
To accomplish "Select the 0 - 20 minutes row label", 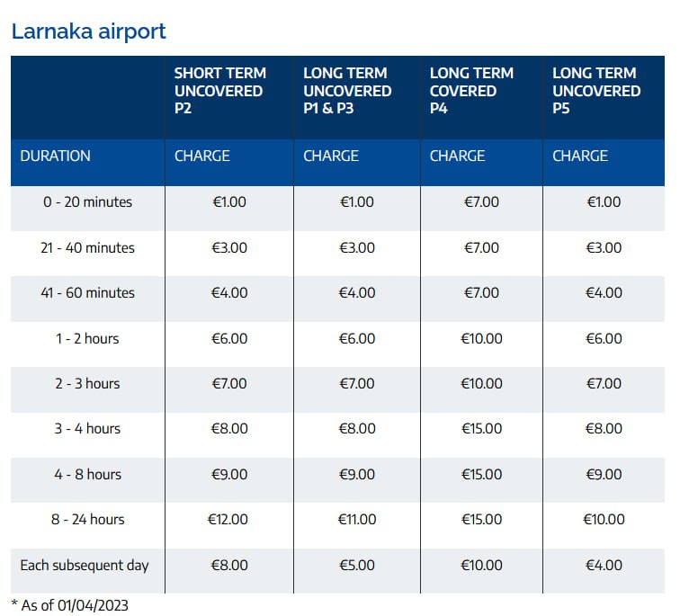I will [87, 202].
